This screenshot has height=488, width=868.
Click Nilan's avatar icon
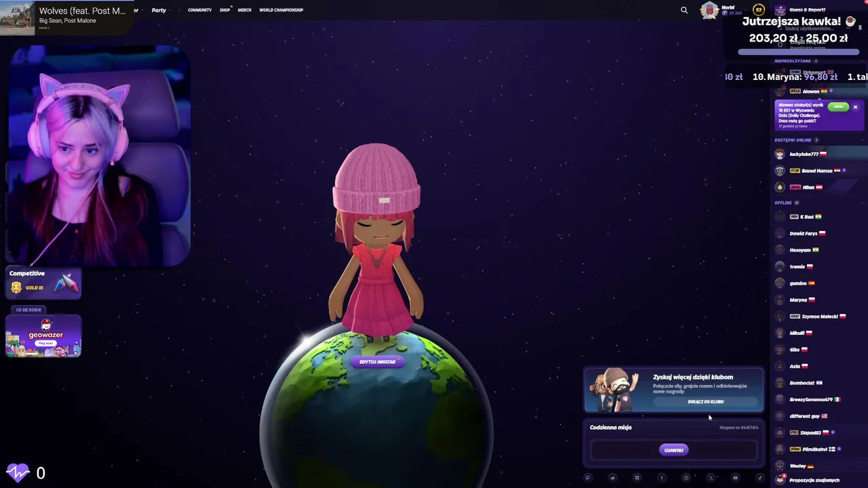pos(780,187)
